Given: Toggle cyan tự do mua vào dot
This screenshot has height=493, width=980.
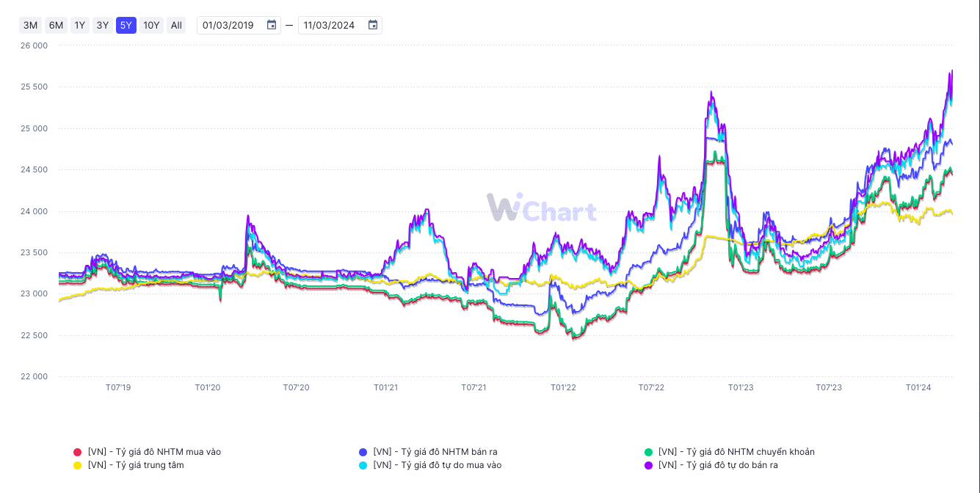Looking at the screenshot, I should pos(363,465).
